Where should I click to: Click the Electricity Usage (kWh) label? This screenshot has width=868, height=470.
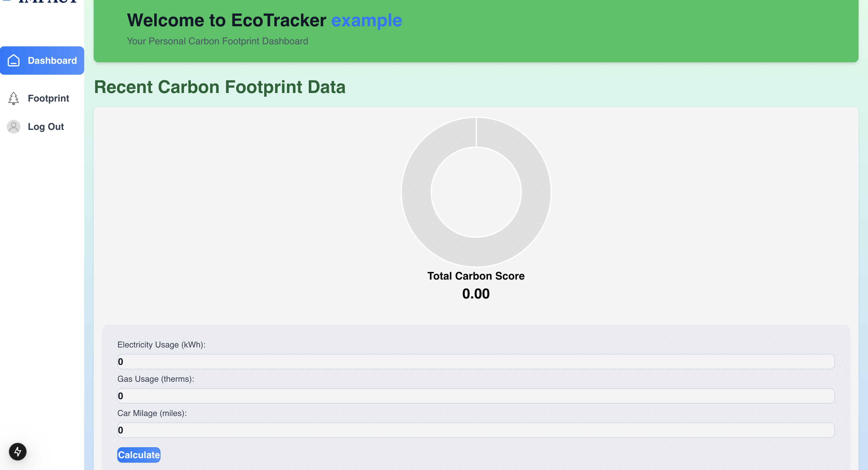click(x=161, y=345)
